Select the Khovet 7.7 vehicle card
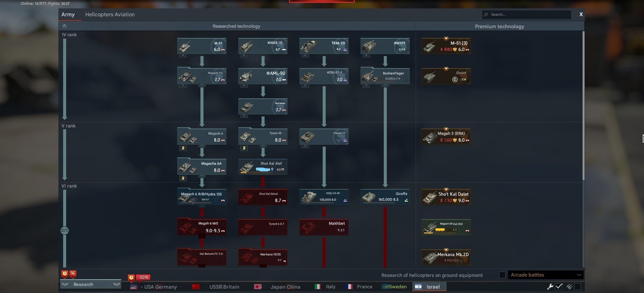 pyautogui.click(x=324, y=137)
